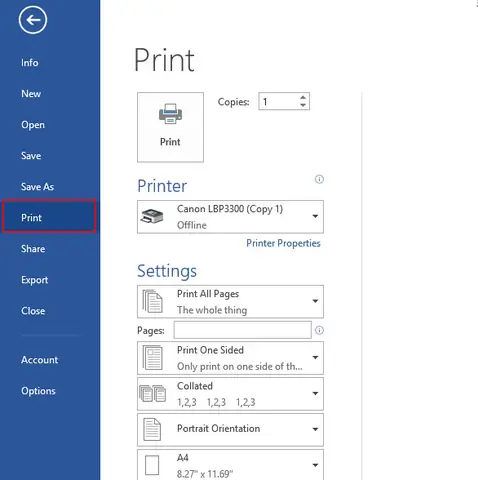The width and height of the screenshot is (478, 480).
Task: Click the A4 paper size icon
Action: pos(152,465)
